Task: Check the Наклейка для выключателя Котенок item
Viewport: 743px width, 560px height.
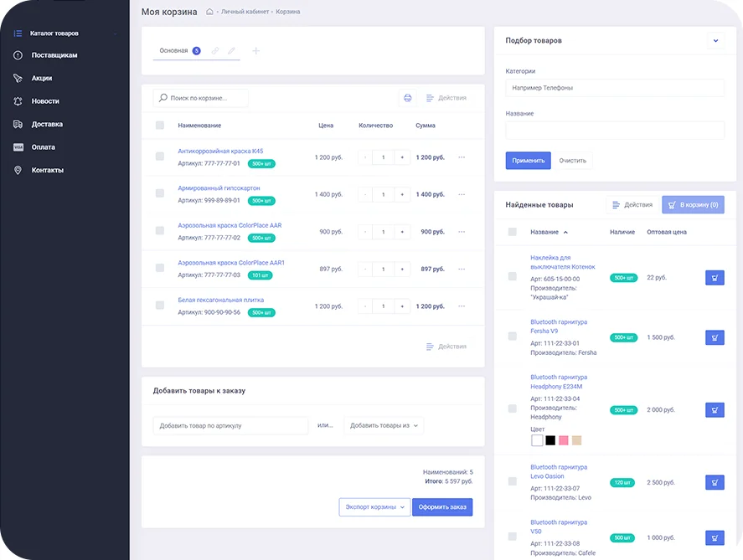Action: pyautogui.click(x=513, y=276)
